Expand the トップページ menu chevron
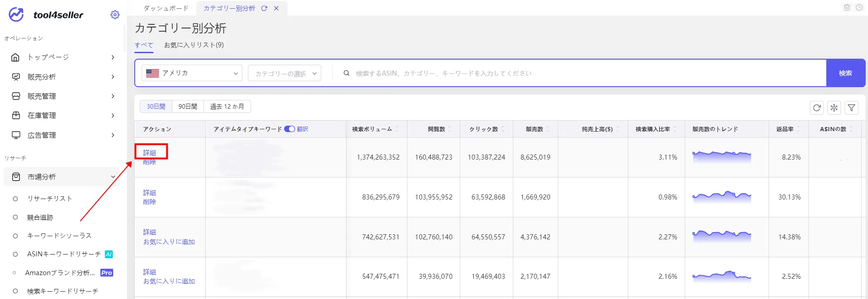868x299 pixels. coord(113,57)
